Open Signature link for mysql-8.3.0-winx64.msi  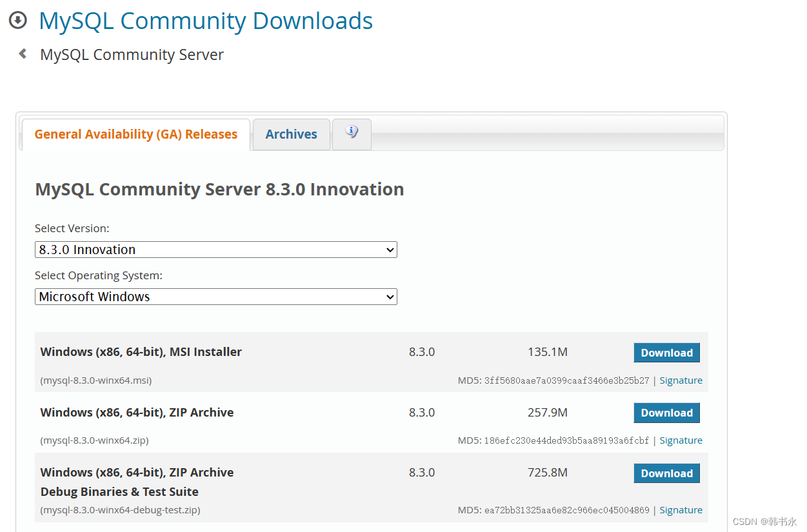coord(681,380)
